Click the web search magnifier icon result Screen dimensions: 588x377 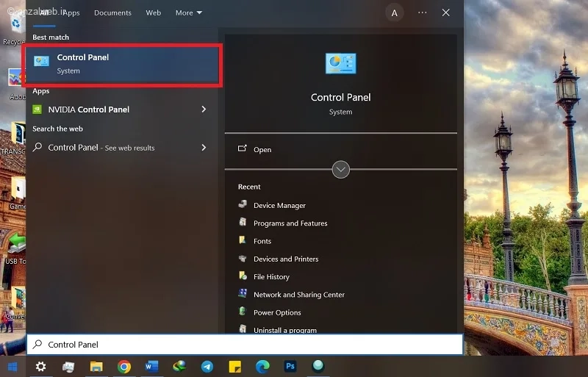point(37,147)
